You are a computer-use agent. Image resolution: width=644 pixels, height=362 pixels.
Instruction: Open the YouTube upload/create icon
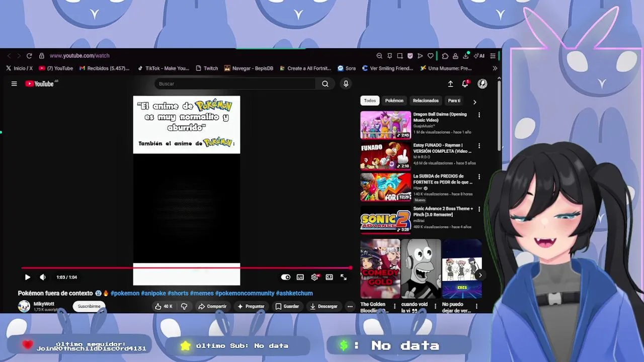tap(450, 84)
